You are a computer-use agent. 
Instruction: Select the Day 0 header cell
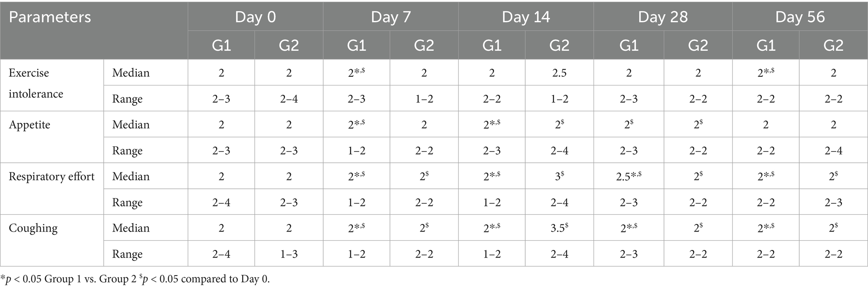pos(255,17)
